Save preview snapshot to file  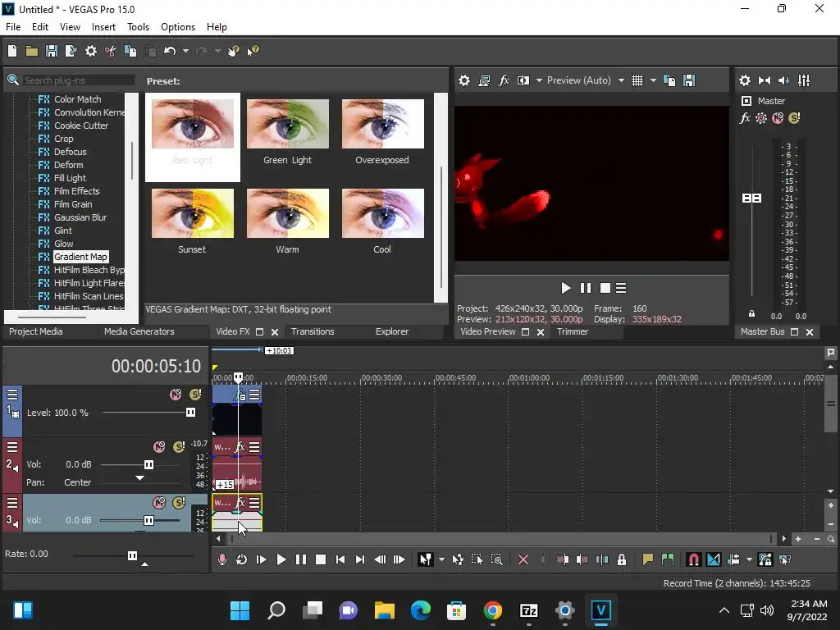[x=689, y=80]
